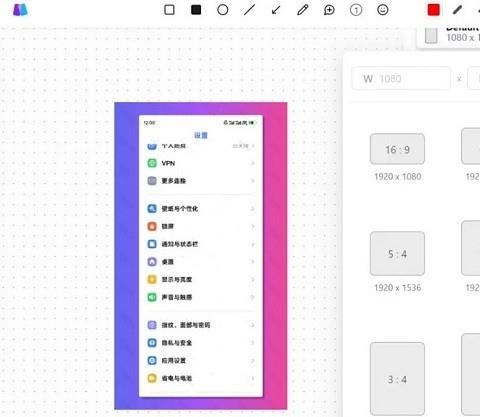Click the 省电与电池 row text
The width and height of the screenshot is (480, 417).
coord(177,378)
